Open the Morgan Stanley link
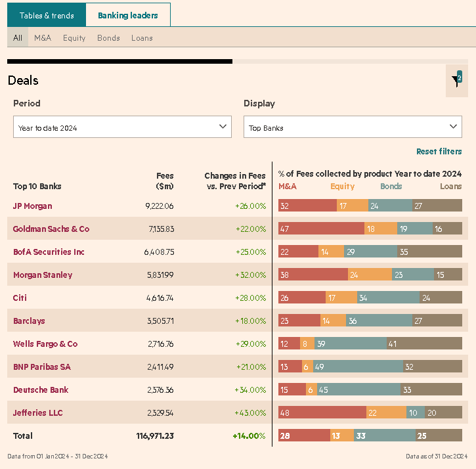 point(43,275)
